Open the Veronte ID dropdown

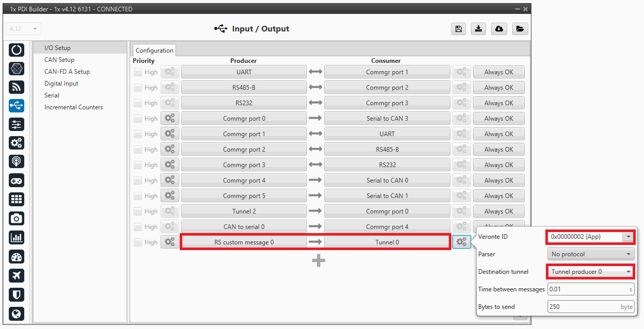[x=590, y=237]
